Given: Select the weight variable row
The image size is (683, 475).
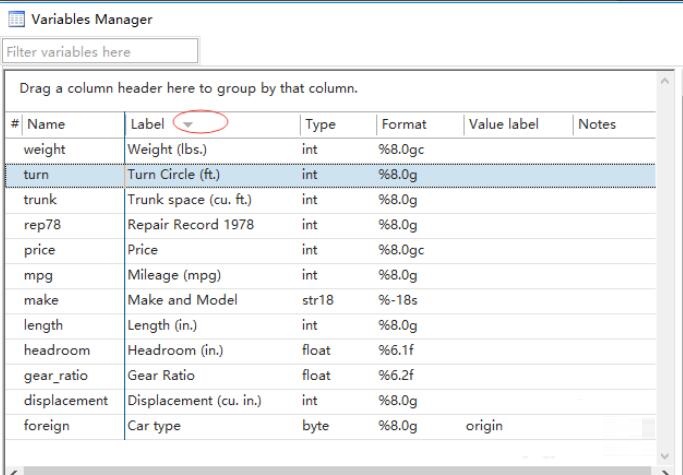Looking at the screenshot, I should [45, 149].
